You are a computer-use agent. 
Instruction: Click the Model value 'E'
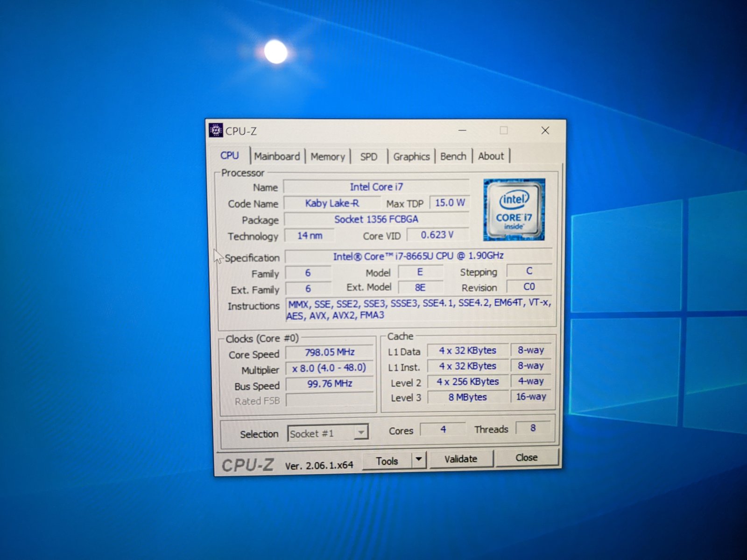[x=420, y=272]
